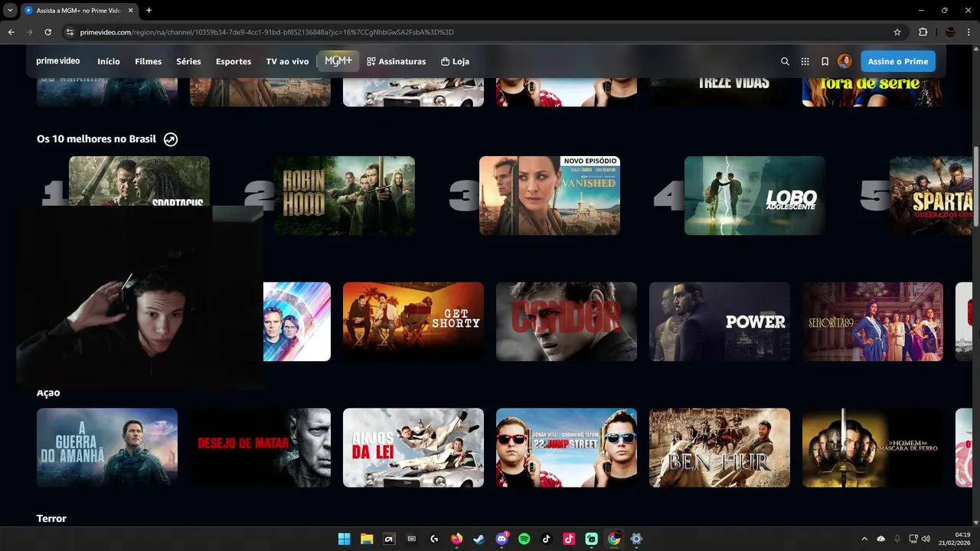Open the Power thumbnail
The height and width of the screenshot is (551, 980).
720,321
